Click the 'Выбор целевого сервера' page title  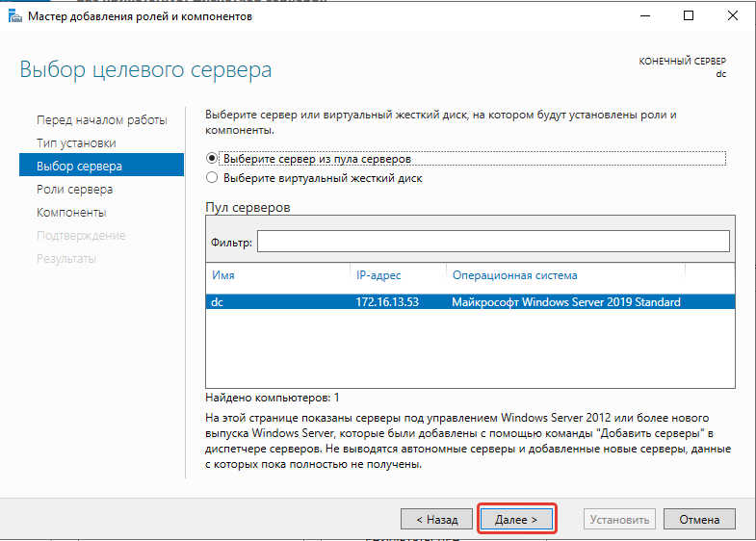point(145,70)
